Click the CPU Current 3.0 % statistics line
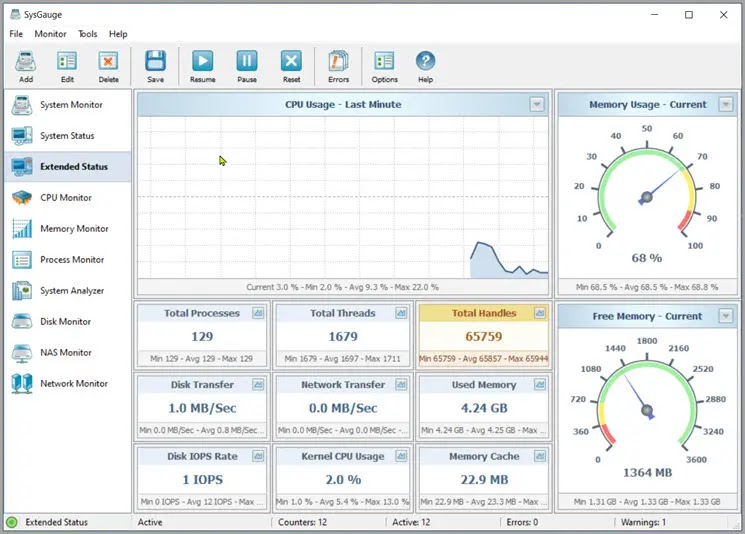This screenshot has width=745, height=534. point(342,287)
